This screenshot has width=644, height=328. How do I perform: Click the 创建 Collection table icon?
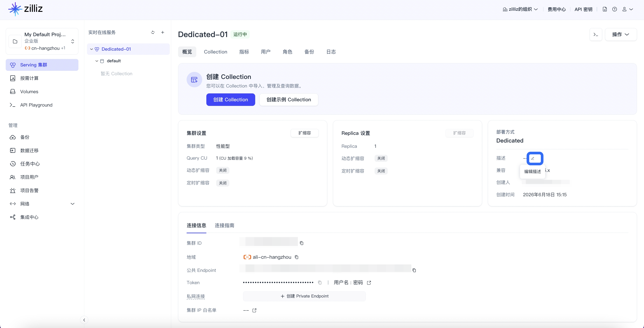click(x=194, y=80)
